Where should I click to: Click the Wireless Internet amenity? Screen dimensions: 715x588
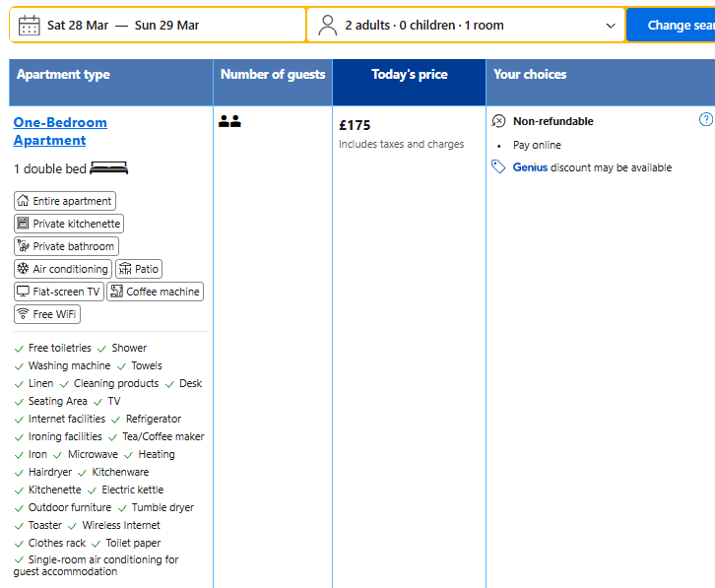pyautogui.click(x=121, y=526)
